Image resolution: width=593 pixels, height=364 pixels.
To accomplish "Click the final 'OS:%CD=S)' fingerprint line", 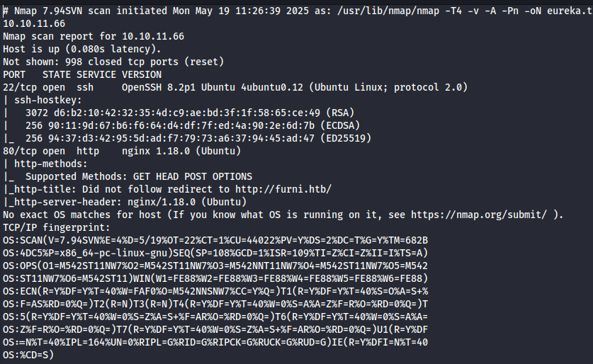I will pyautogui.click(x=28, y=355).
